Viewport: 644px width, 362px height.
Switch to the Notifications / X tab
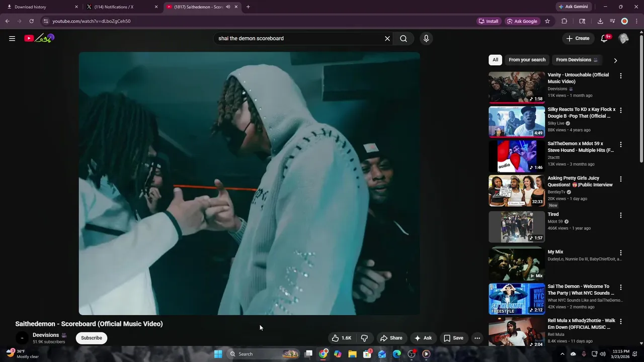click(x=122, y=7)
